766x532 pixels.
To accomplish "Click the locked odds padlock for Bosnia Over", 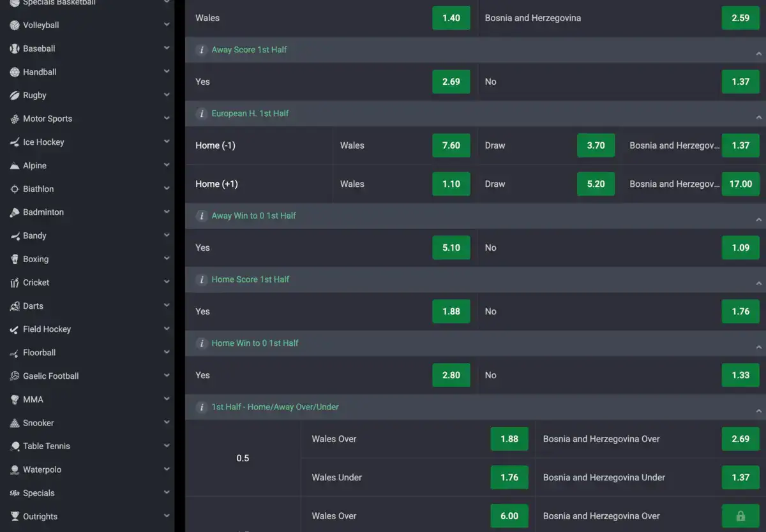I will 740,516.
